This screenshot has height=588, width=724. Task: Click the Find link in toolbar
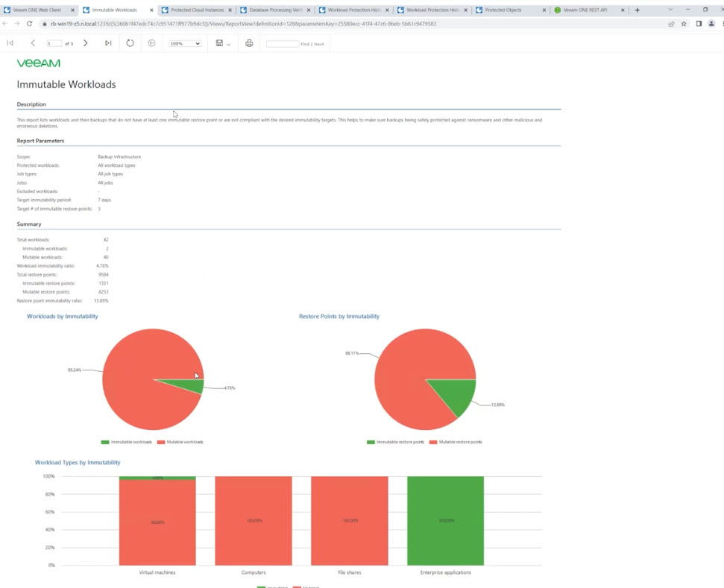click(305, 44)
